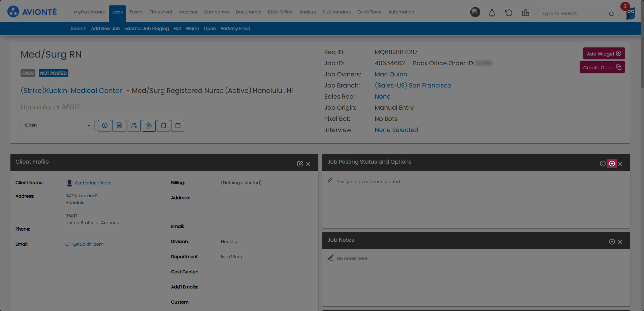644x311 pixels.
Task: Add a new job note with plus icon
Action: [612, 242]
